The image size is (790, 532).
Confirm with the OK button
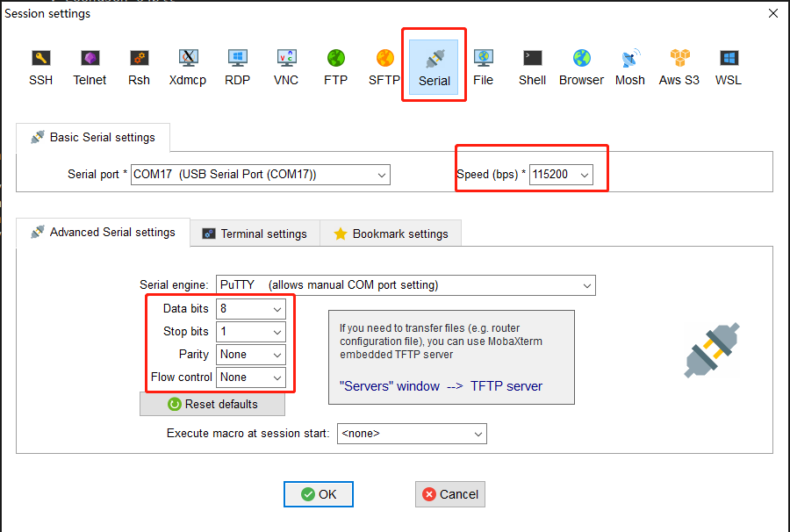click(x=319, y=494)
